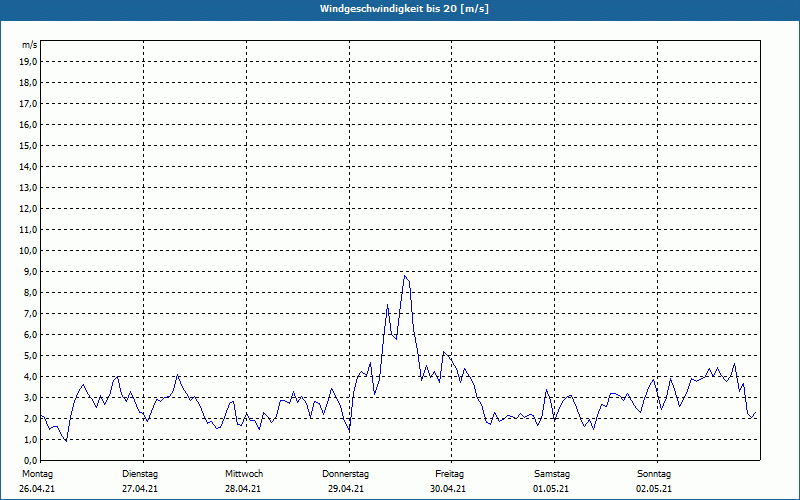Click the '12,0' y-axis label
Screen dimensions: 800x500
tap(29, 209)
